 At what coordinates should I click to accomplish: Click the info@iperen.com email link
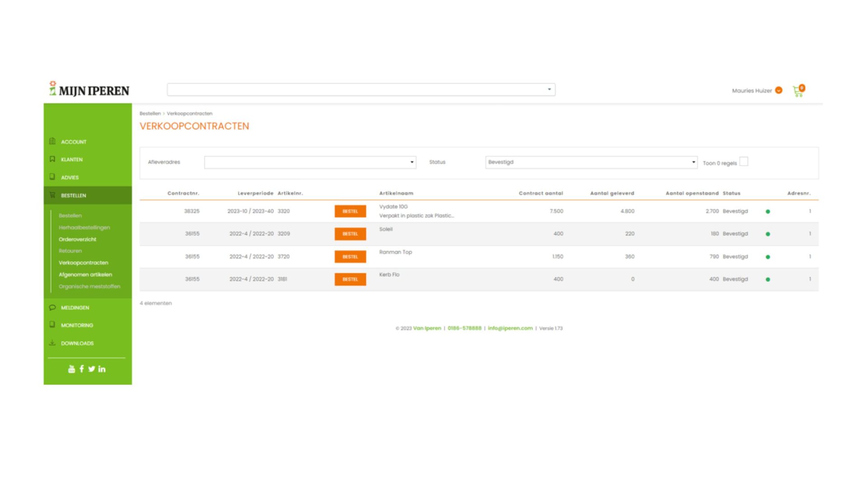tap(510, 328)
